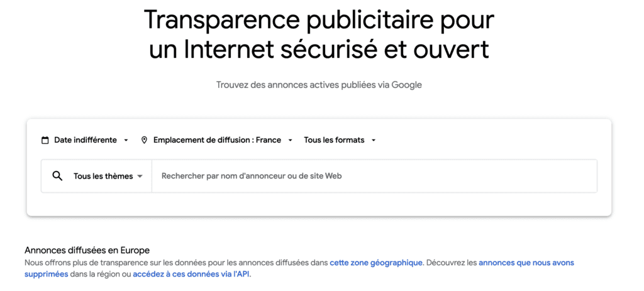The height and width of the screenshot is (291, 644).
Task: Click the calendar icon beside Date indifférente
Action: click(x=45, y=140)
